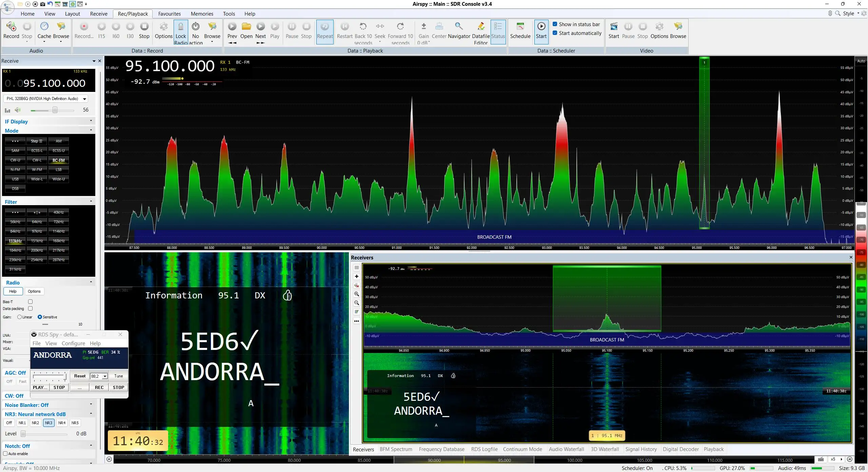
Task: Open the RDS Spy frequency combo box
Action: tap(99, 376)
